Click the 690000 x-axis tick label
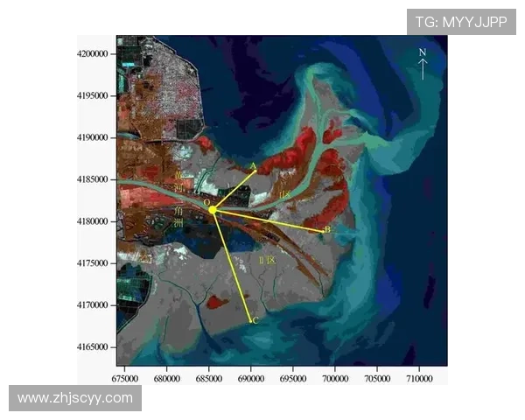The width and height of the screenshot is (525, 420). 251,379
